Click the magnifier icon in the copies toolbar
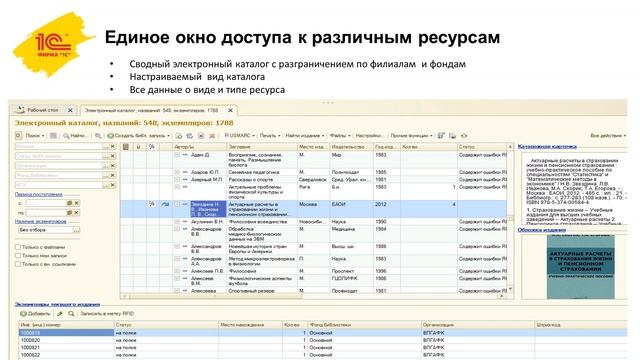640x360 pixels. pos(71,313)
